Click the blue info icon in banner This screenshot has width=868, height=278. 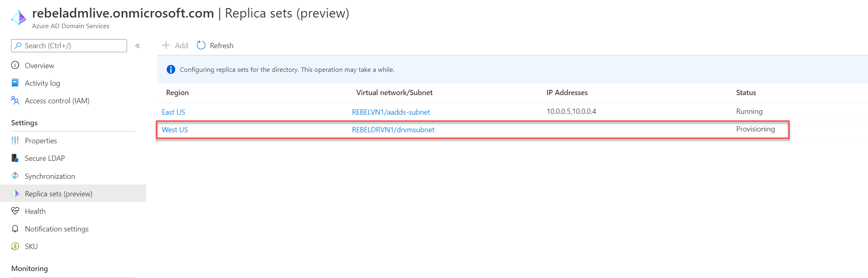(x=171, y=70)
